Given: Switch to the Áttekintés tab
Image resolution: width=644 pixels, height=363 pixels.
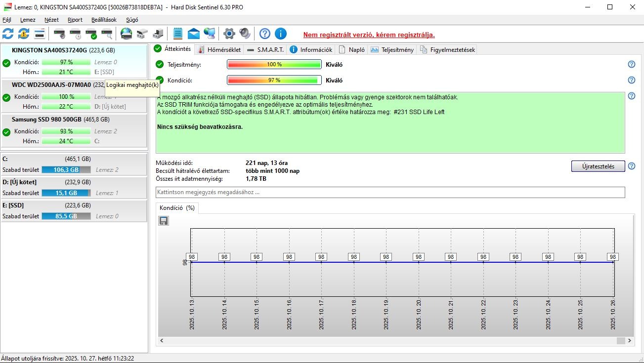Looking at the screenshot, I should pyautogui.click(x=172, y=49).
